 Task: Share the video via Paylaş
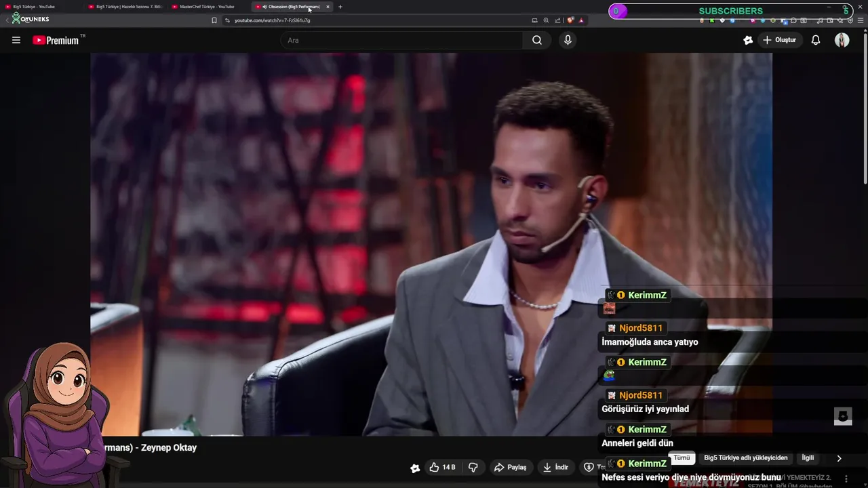click(x=510, y=467)
